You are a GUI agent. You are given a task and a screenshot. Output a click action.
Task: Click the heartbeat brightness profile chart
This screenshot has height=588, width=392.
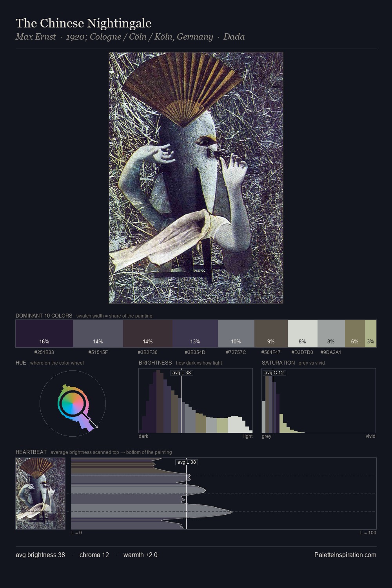(x=224, y=494)
